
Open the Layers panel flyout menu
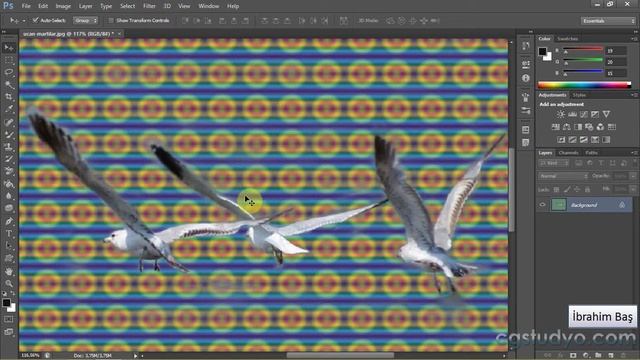634,153
